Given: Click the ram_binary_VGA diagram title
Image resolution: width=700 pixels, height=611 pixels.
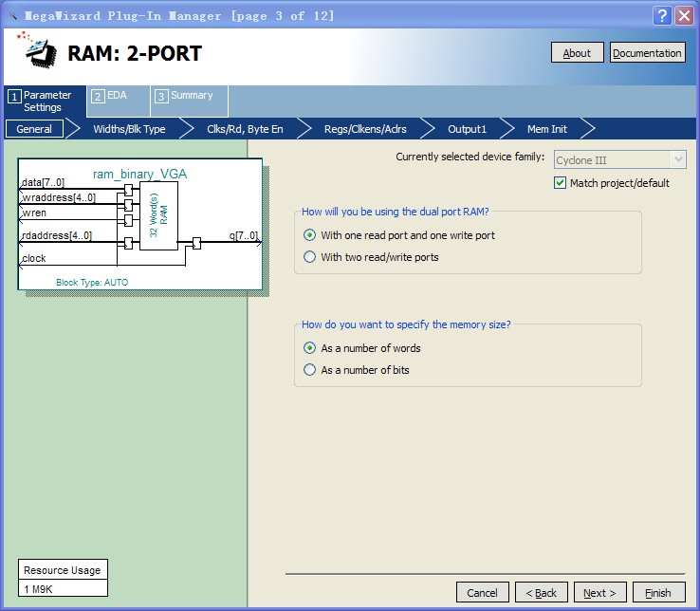Looking at the screenshot, I should point(139,175).
